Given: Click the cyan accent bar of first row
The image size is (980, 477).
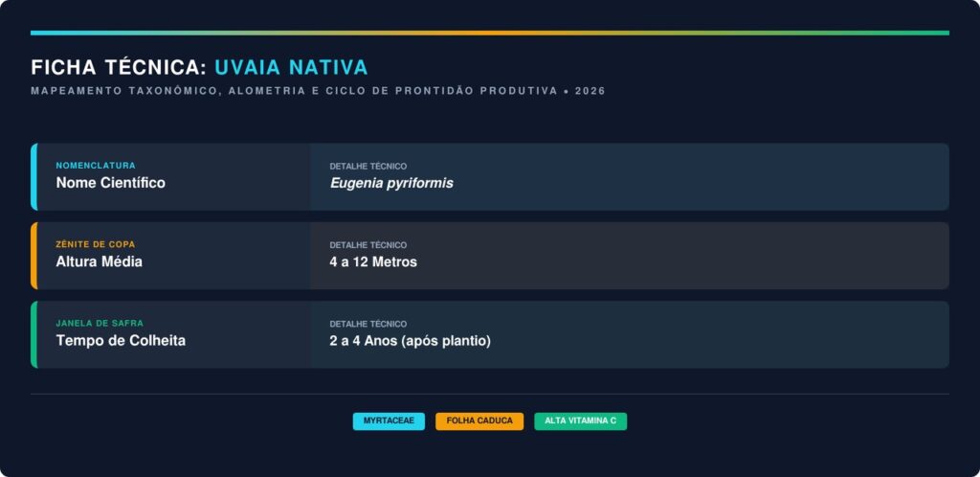Looking at the screenshot, I should (33, 177).
